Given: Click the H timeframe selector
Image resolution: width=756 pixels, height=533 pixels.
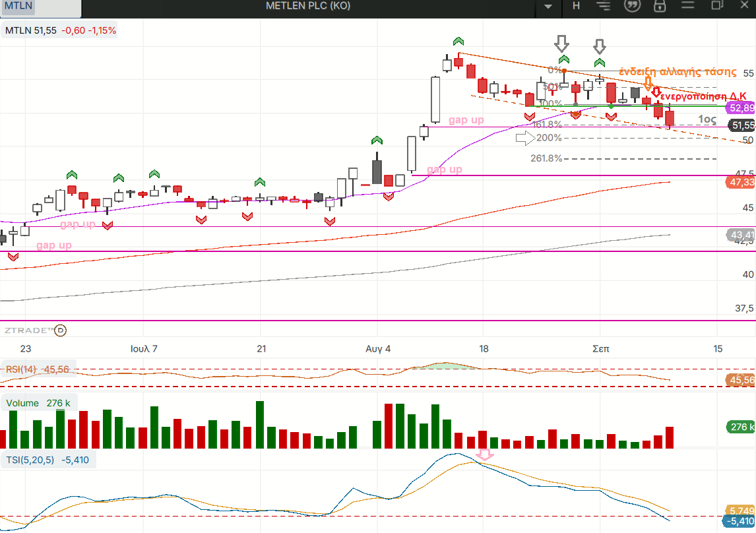Looking at the screenshot, I should [576, 6].
